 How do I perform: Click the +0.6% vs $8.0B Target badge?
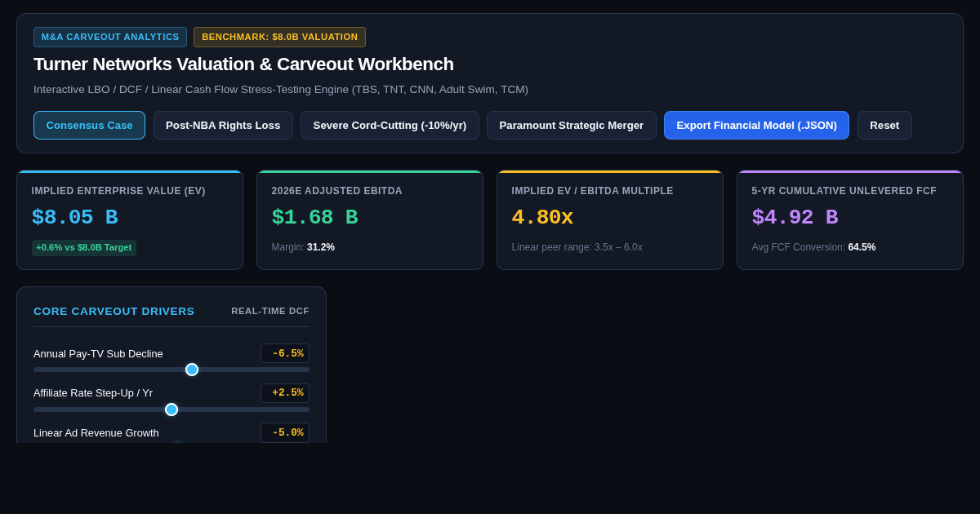(x=84, y=247)
